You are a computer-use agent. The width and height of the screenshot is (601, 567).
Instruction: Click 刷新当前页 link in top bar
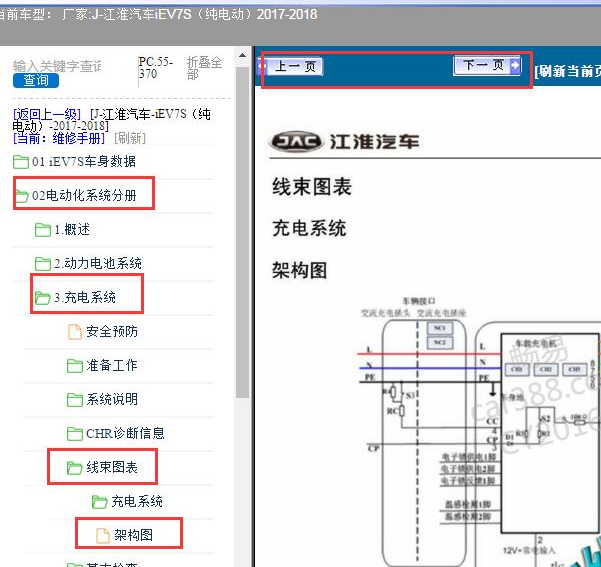point(567,71)
